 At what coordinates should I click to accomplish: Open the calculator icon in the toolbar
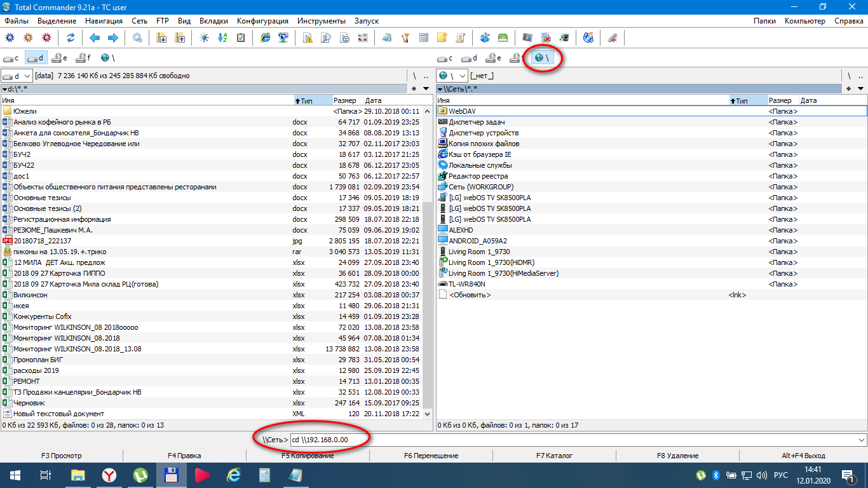click(423, 37)
